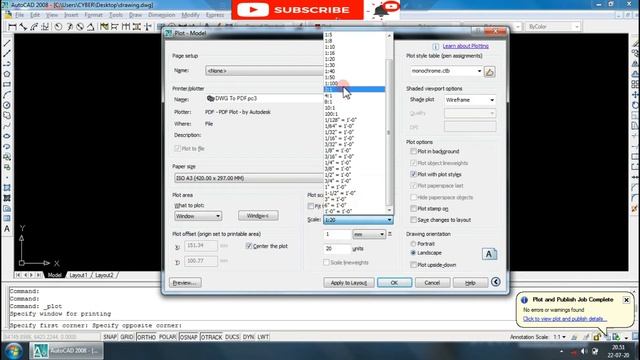This screenshot has height=360, width=640.
Task: Choose 1:100 in the scale list
Action: [x=354, y=83]
